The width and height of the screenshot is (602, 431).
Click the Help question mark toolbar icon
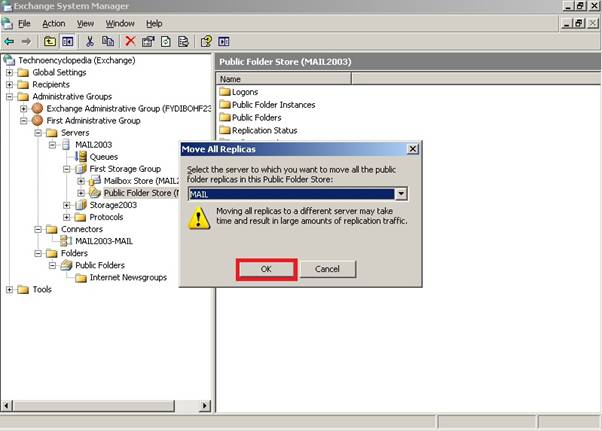pyautogui.click(x=206, y=41)
